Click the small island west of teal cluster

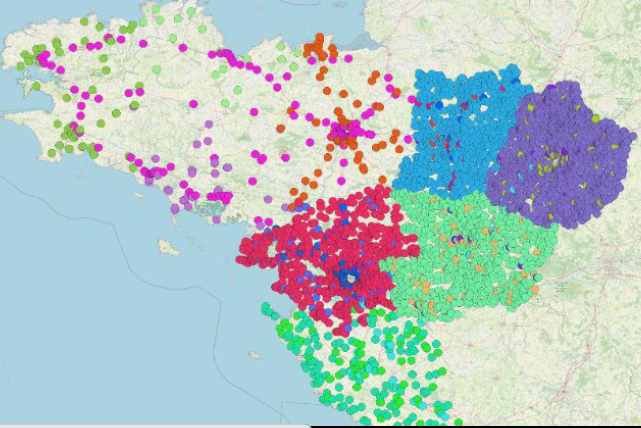(x=254, y=355)
